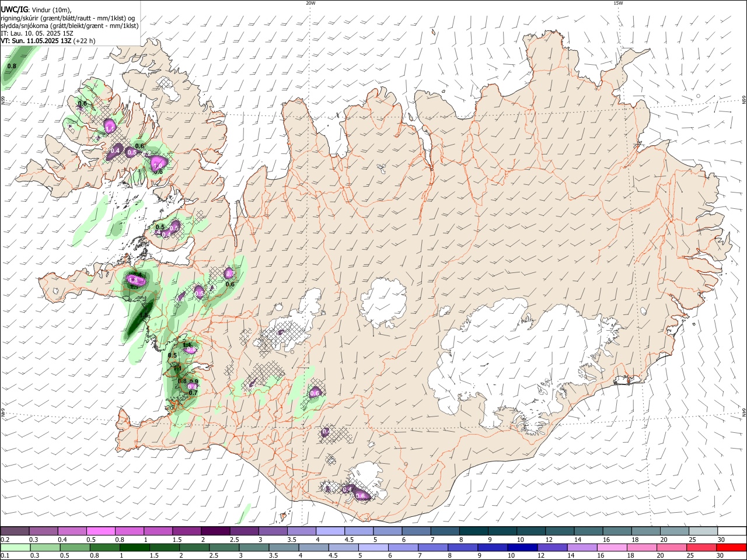The height and width of the screenshot is (560, 747).
Task: Click the dark purple swatch labeled 2 on the snow scale
Action: pos(215,531)
